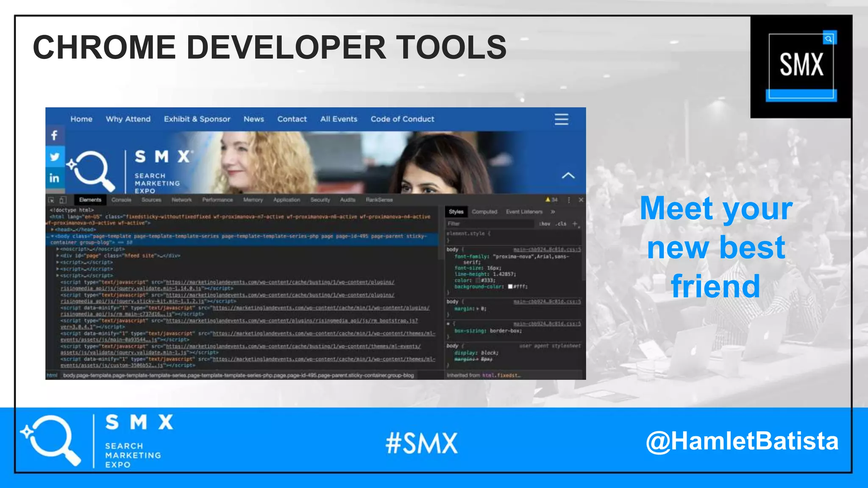Open the Performance tab
The height and width of the screenshot is (488, 868).
217,200
